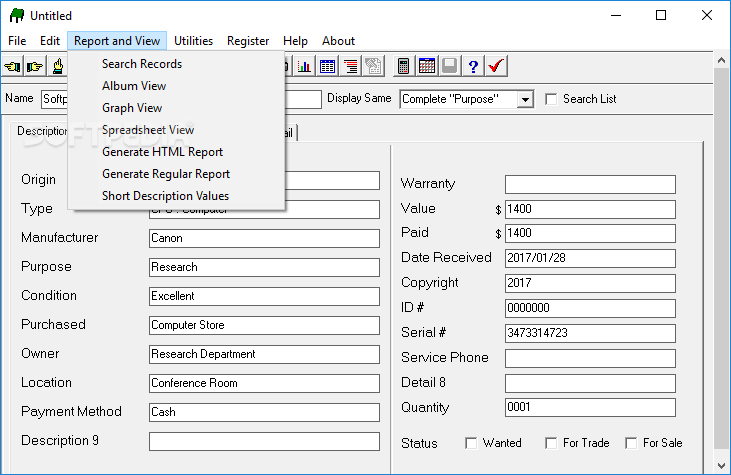Choose Spreadsheet View from the menu

(x=176, y=130)
